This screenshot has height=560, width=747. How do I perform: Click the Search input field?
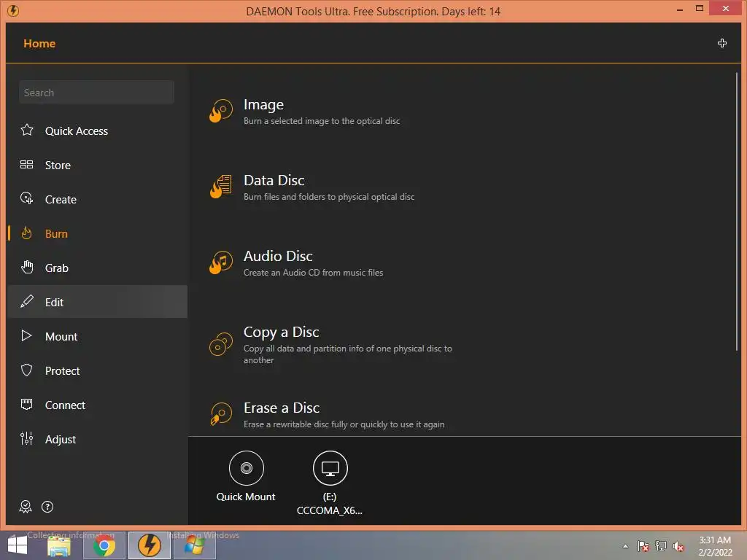tap(97, 93)
